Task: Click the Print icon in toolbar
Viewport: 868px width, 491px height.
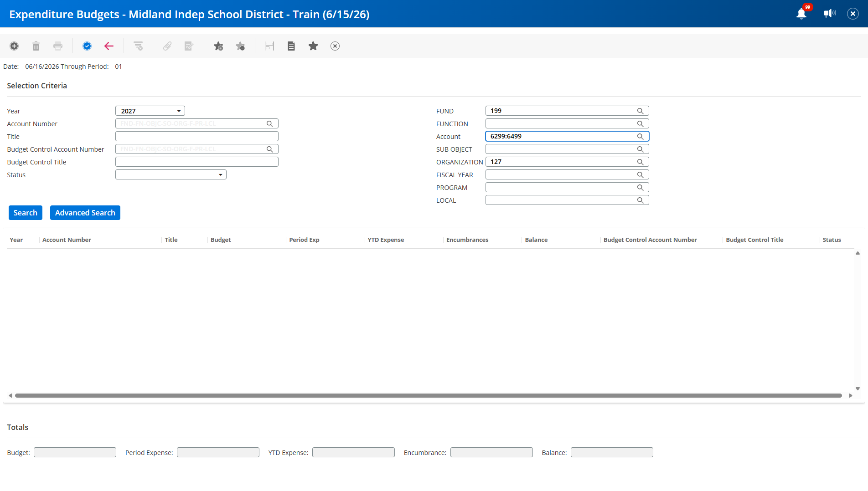Action: pyautogui.click(x=58, y=46)
